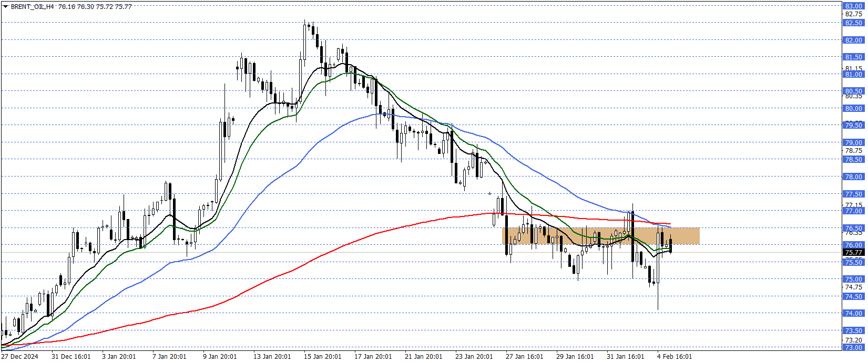Click the 74.00 price level label
Image resolution: width=868 pixels, height=363 pixels.
click(x=853, y=313)
